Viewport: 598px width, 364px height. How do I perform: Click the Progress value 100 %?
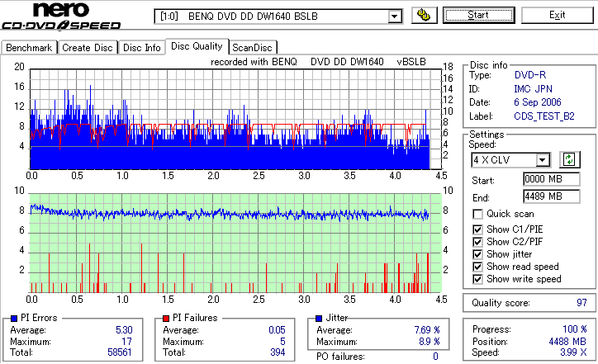coord(574,329)
